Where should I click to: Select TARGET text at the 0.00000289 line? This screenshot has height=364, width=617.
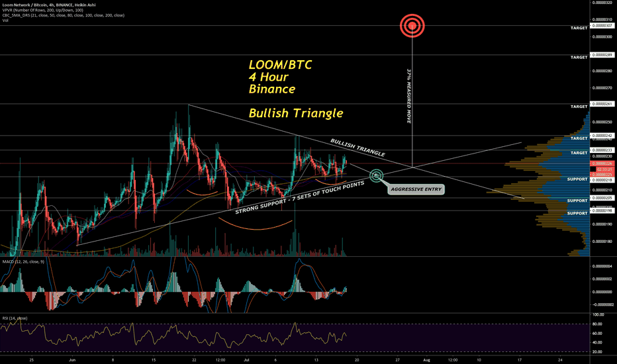[x=579, y=58]
